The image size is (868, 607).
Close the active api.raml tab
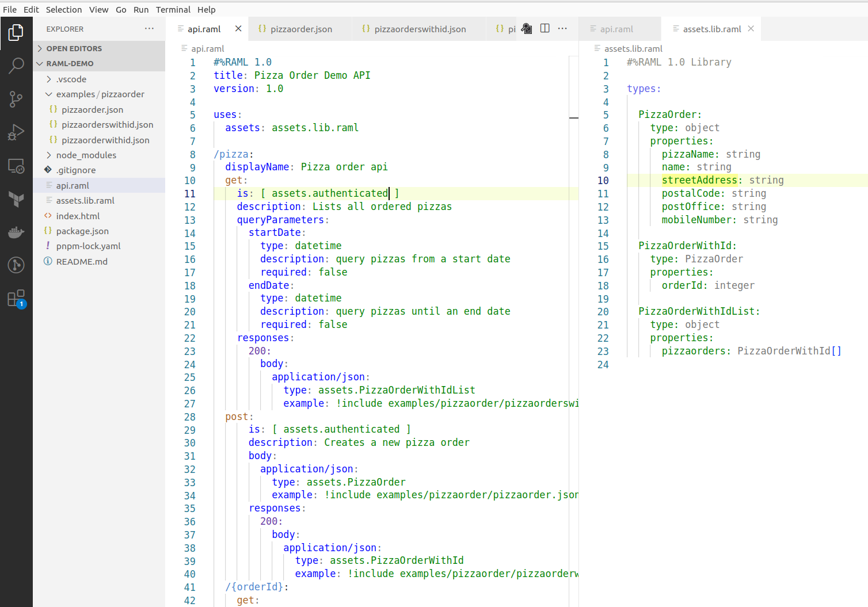tap(238, 29)
